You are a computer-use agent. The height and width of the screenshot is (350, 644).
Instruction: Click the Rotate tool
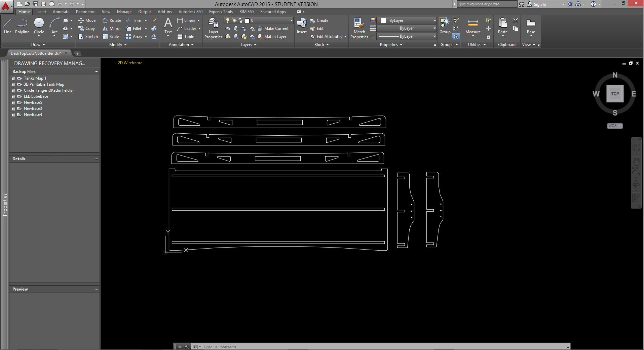pyautogui.click(x=112, y=20)
